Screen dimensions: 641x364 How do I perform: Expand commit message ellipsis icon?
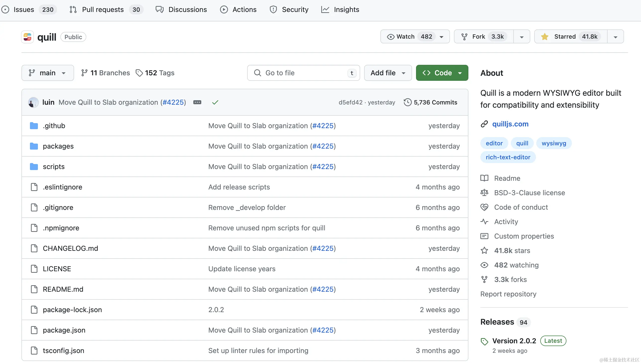(197, 102)
